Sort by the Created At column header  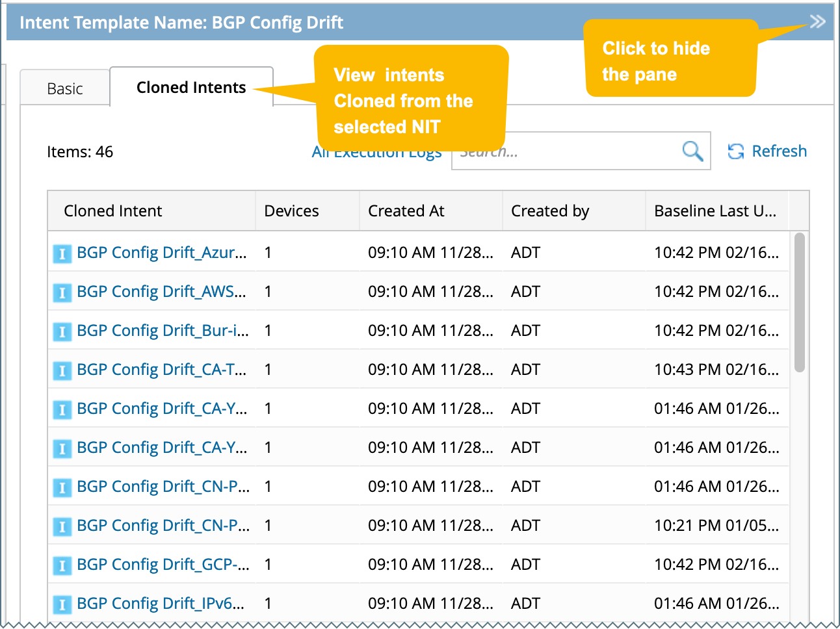(x=406, y=211)
